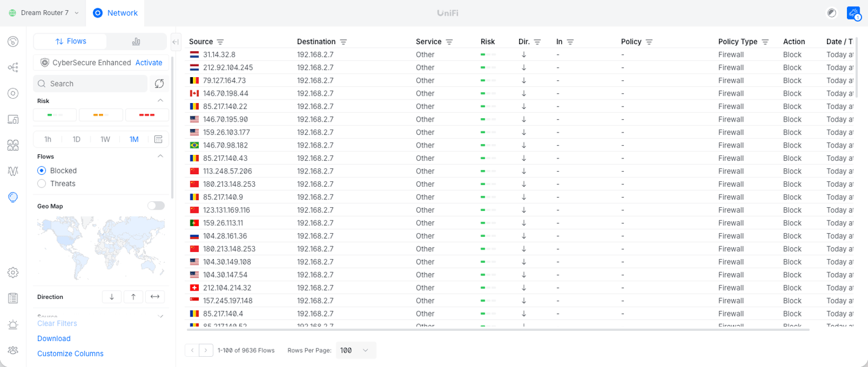Open the custom date calendar icon
Viewport: 868px width, 367px height.
click(x=159, y=139)
